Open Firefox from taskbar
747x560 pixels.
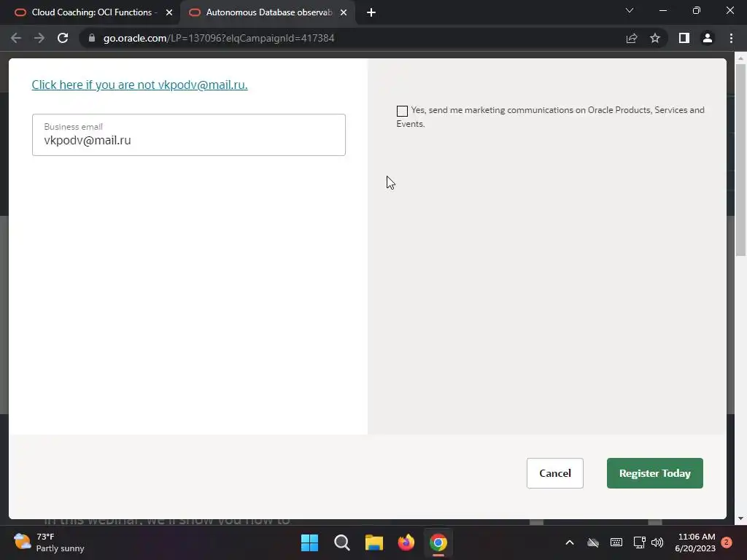[406, 542]
